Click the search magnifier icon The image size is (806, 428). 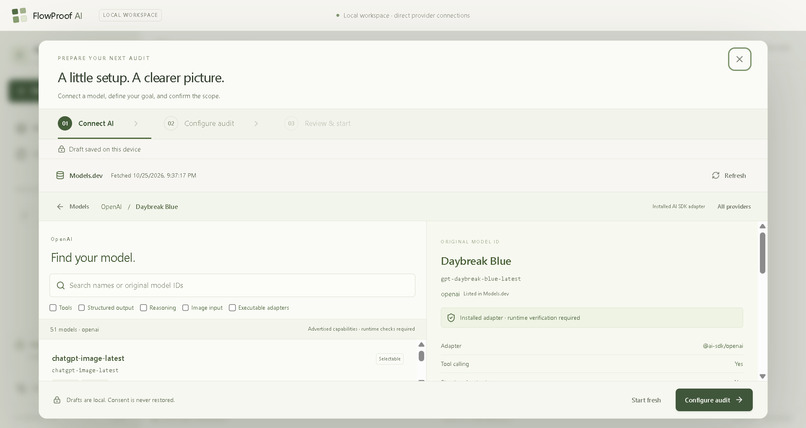pyautogui.click(x=61, y=285)
